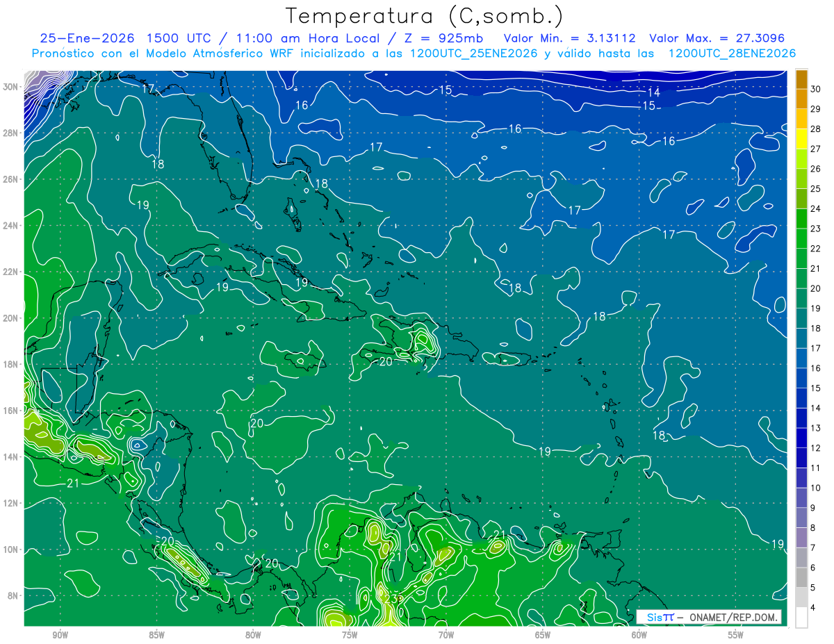The image size is (834, 644).
Task: Click the title "Temperatura (C,somb.)"
Action: click(x=425, y=15)
